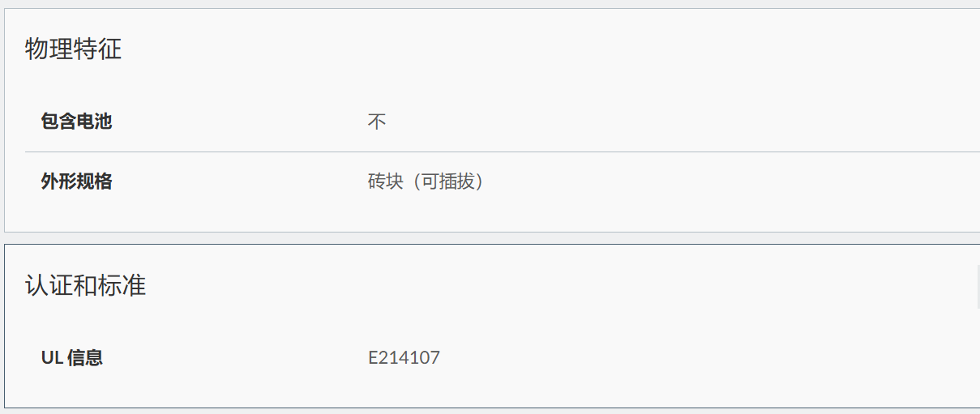Click the 不 value for 包含电池
The height and width of the screenshot is (414, 980).
tap(377, 122)
